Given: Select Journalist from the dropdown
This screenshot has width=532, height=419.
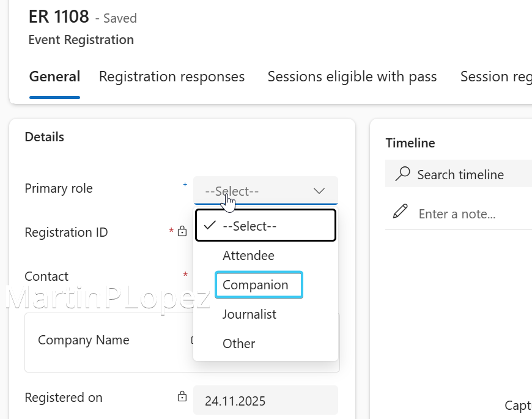Looking at the screenshot, I should (249, 314).
